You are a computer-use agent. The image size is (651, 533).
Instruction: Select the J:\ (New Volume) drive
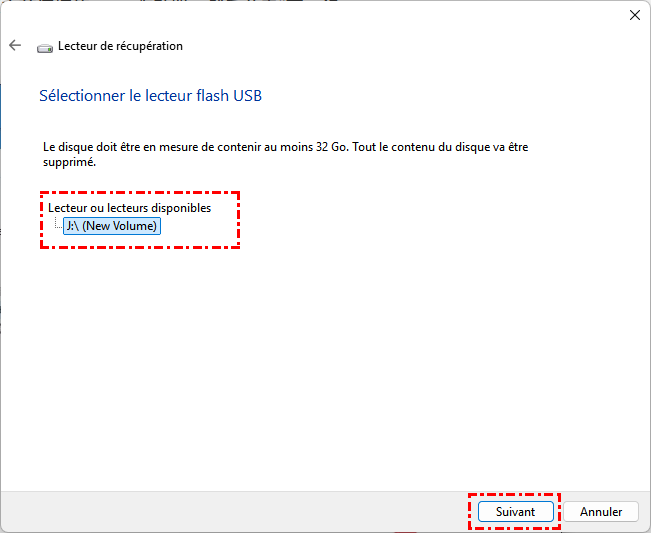click(112, 226)
